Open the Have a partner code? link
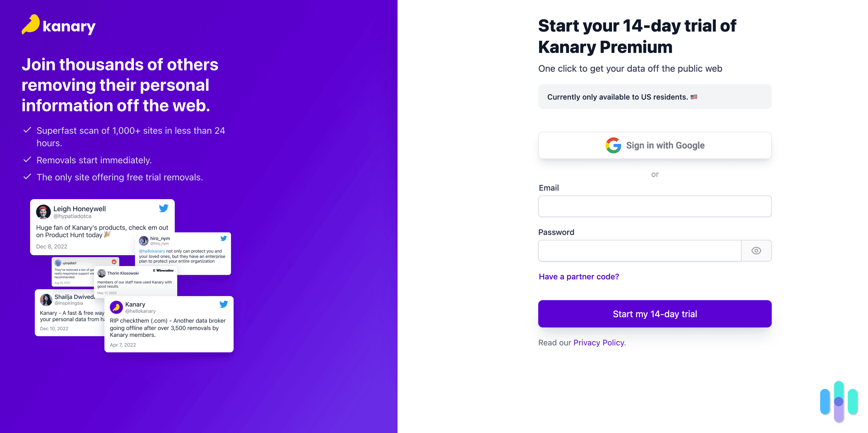The height and width of the screenshot is (433, 868). pos(579,277)
